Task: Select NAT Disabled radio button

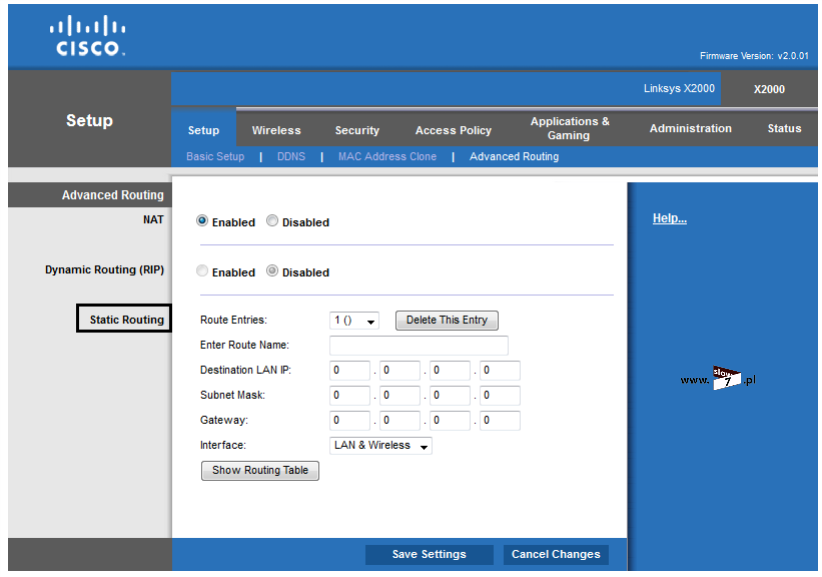Action: tap(272, 222)
